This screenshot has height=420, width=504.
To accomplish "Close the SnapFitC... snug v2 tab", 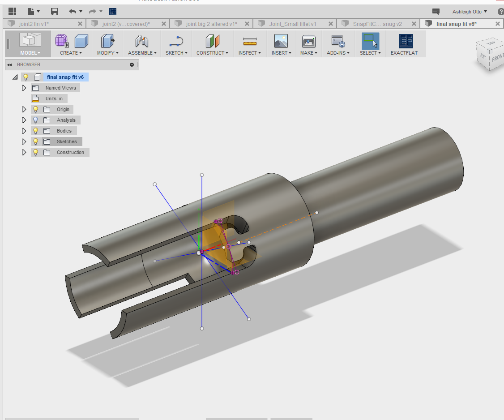I will pos(414,24).
